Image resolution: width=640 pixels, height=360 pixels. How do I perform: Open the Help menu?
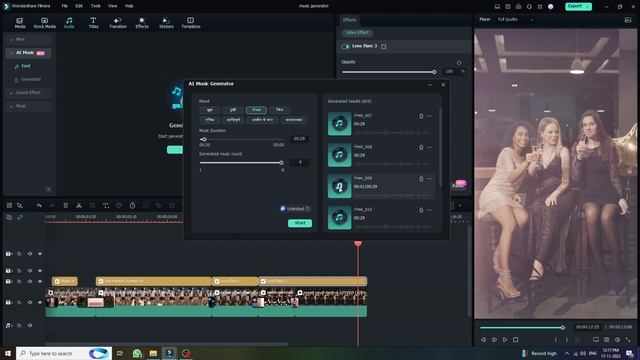click(x=129, y=6)
